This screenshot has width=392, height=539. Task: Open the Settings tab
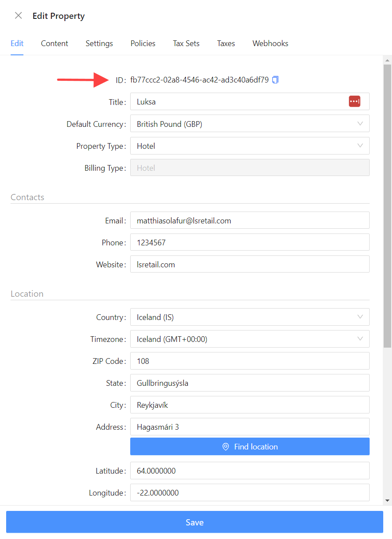(x=99, y=43)
